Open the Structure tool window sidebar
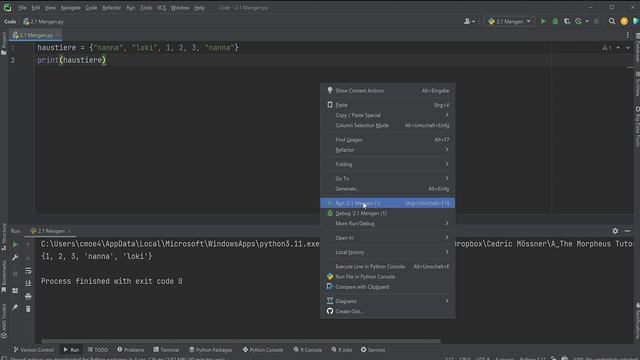The height and width of the screenshot is (360, 640). pos(4,237)
